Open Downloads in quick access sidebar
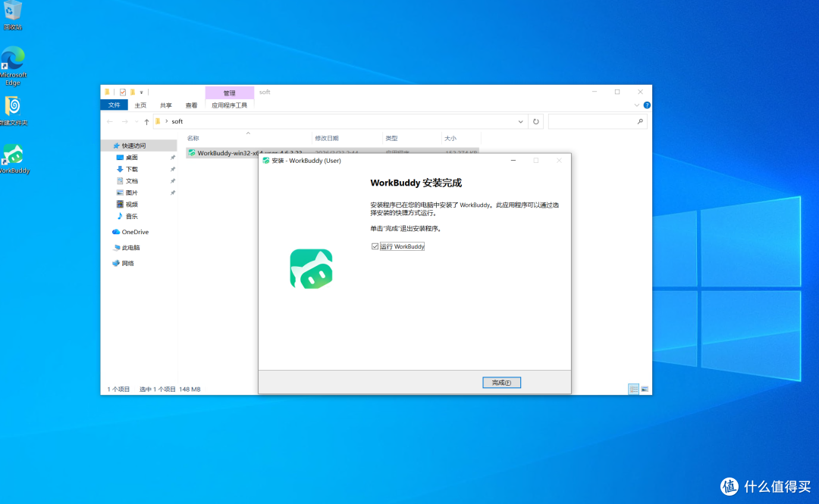The width and height of the screenshot is (819, 504). click(131, 169)
